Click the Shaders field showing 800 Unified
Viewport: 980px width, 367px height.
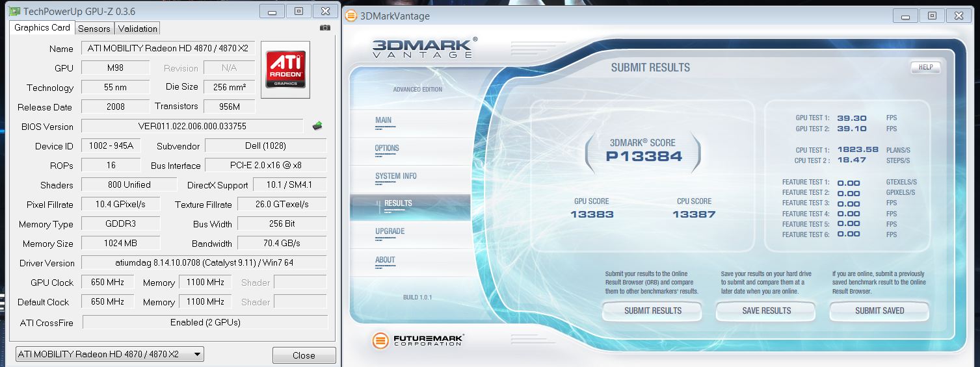click(129, 184)
